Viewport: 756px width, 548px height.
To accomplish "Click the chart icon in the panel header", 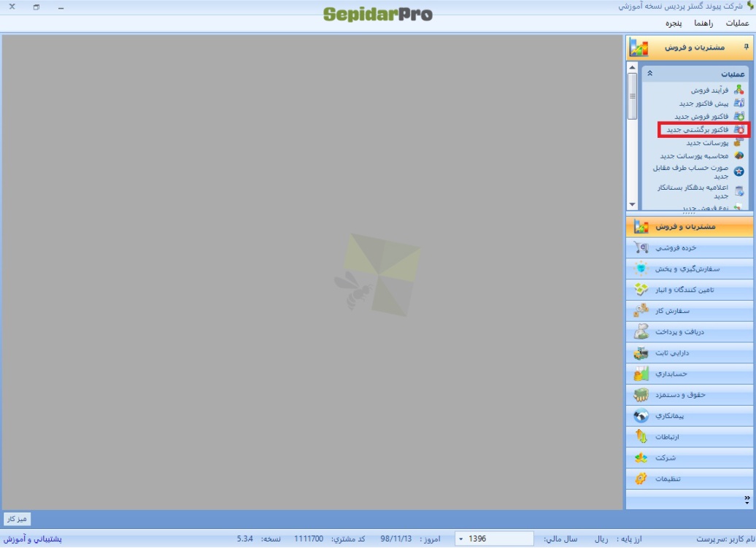I will click(639, 47).
